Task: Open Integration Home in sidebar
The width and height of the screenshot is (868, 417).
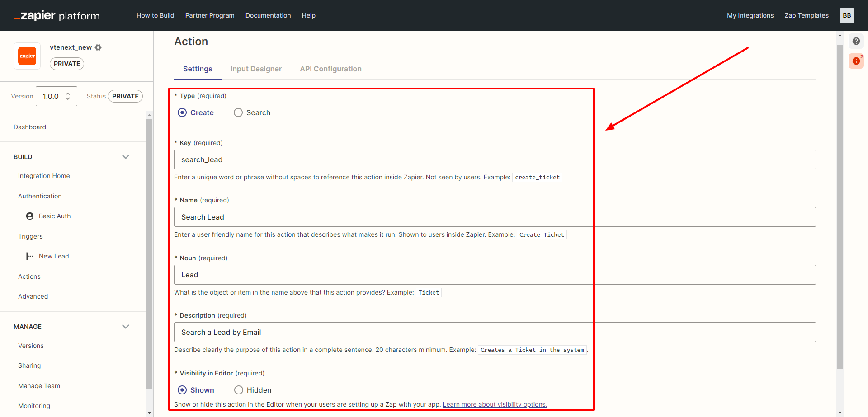Action: tap(44, 176)
